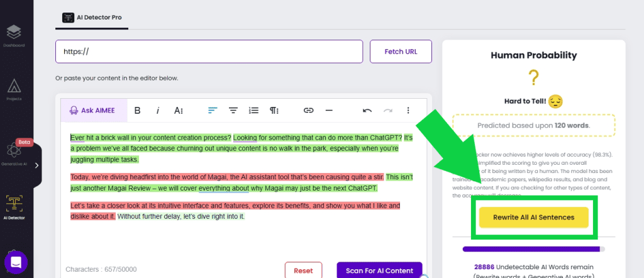Open the more options vertical dots
This screenshot has width=644, height=278.
click(408, 111)
